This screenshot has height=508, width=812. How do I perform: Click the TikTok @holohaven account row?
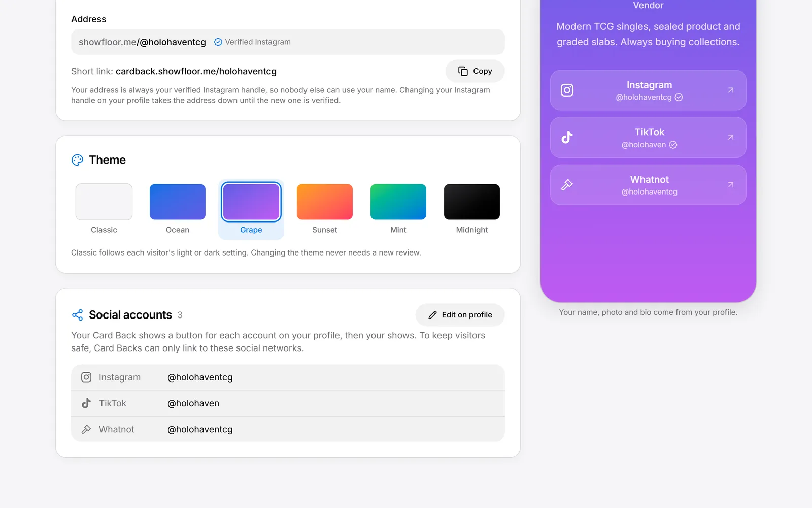(288, 403)
